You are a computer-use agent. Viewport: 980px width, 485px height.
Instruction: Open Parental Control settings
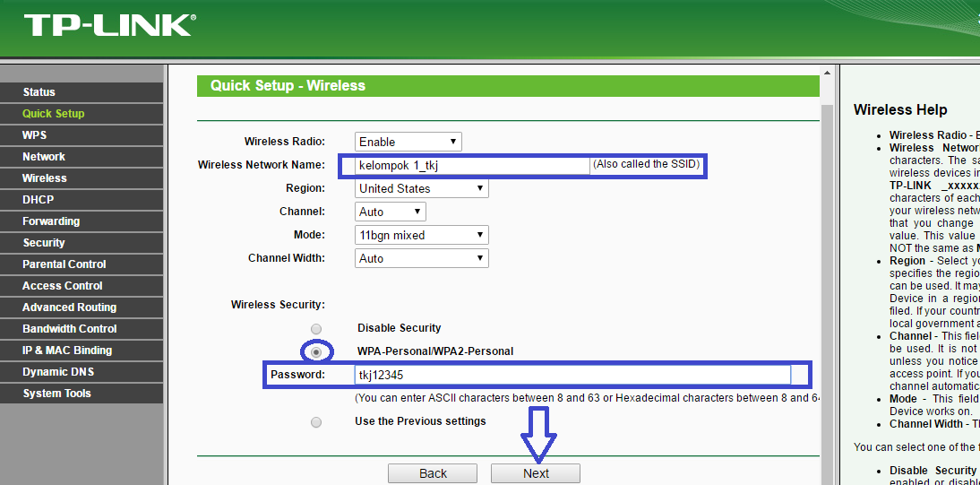(x=82, y=264)
